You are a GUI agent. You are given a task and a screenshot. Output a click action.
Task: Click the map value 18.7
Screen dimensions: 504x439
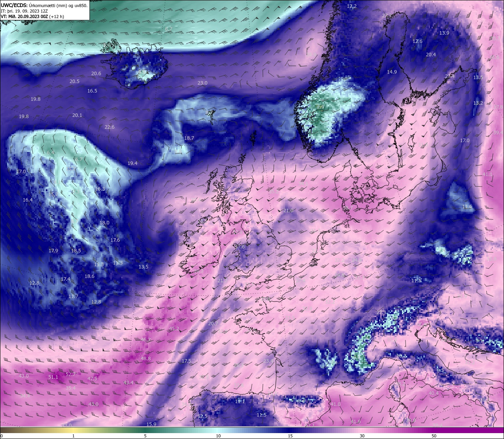(189, 138)
